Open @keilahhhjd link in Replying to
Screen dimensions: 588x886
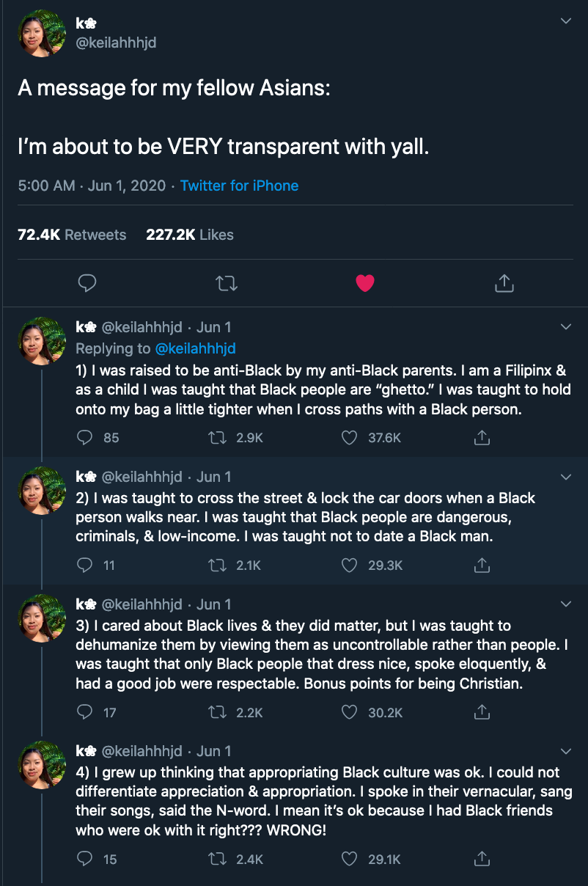(x=194, y=348)
